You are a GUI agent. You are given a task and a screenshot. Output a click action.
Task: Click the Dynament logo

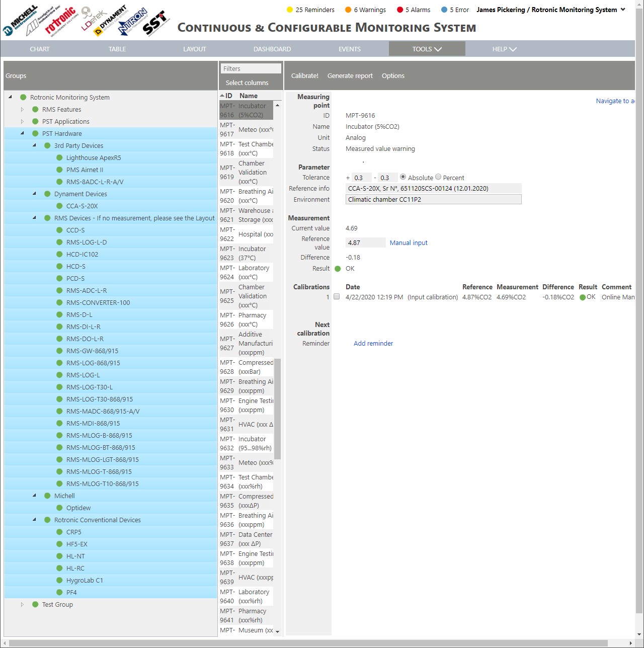[x=111, y=21]
